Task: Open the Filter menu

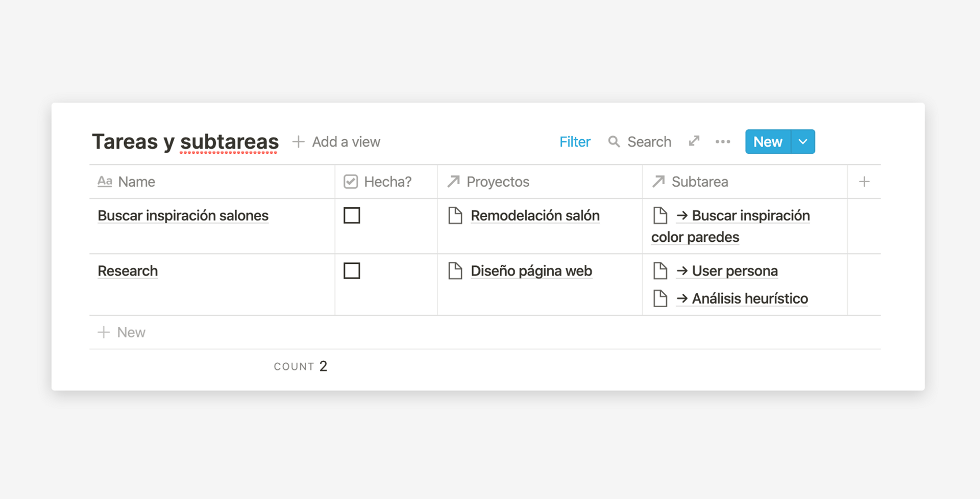Action: point(574,141)
